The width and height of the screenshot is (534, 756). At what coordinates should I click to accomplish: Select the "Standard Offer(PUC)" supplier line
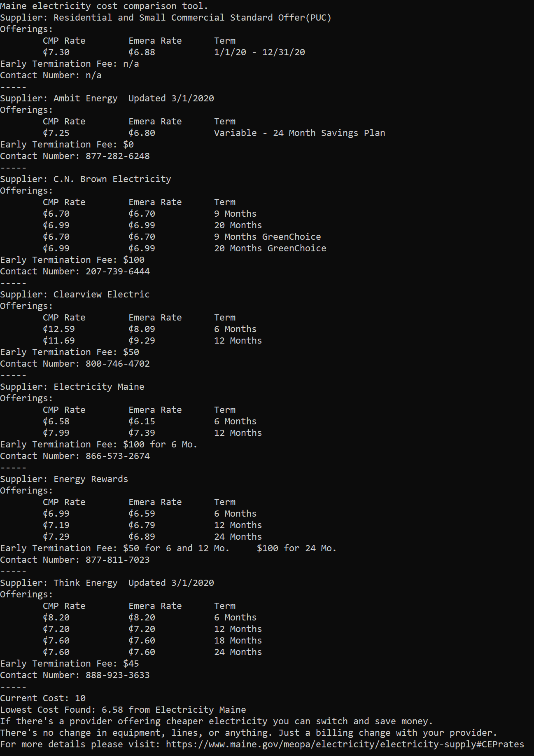click(x=166, y=18)
